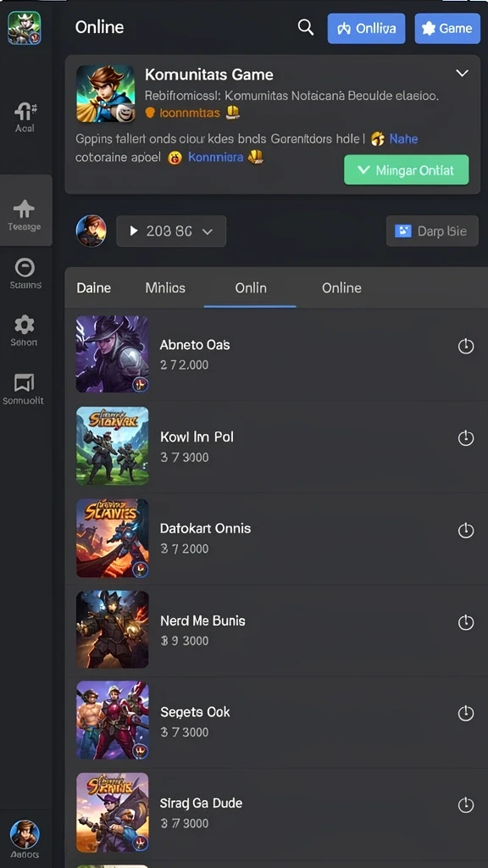Screen dimensions: 488x868
Task: Click the gold icon after Ioonnmitas
Action: pos(233,113)
